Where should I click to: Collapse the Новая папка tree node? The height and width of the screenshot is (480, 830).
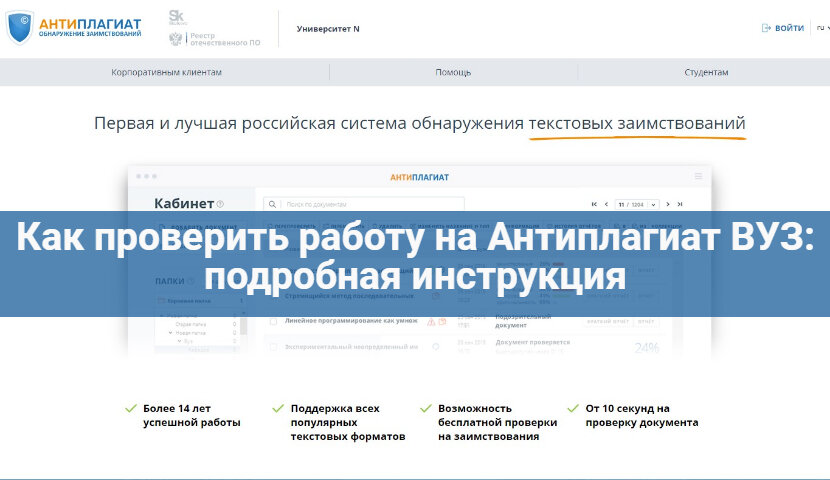170,333
